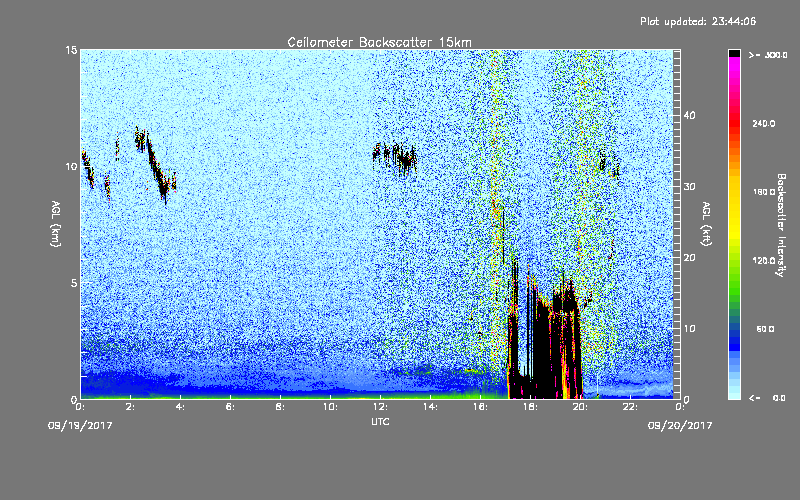Click the 30 kft axis tick label
The height and width of the screenshot is (500, 800).
pyautogui.click(x=689, y=187)
